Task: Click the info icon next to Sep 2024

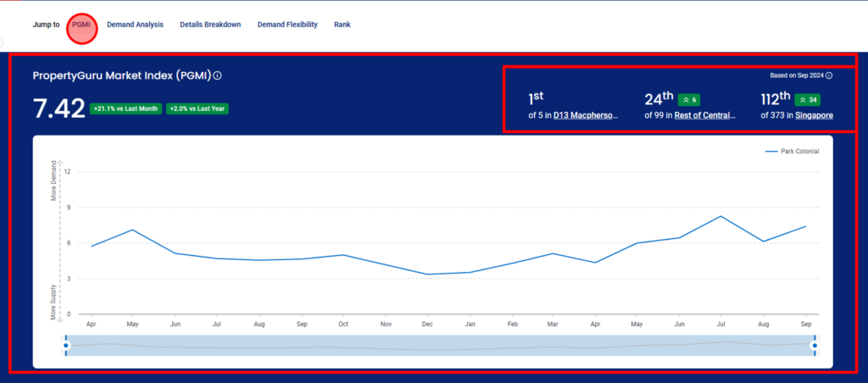Action: click(x=829, y=75)
